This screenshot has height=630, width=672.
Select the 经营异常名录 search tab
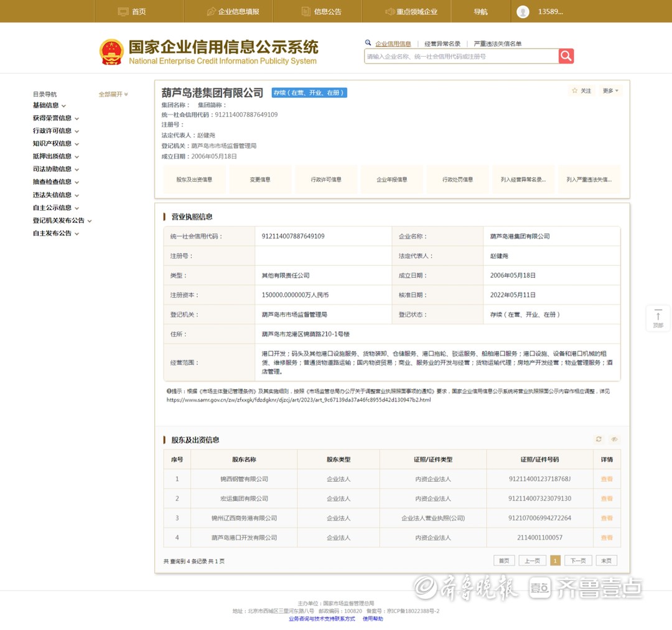click(442, 44)
